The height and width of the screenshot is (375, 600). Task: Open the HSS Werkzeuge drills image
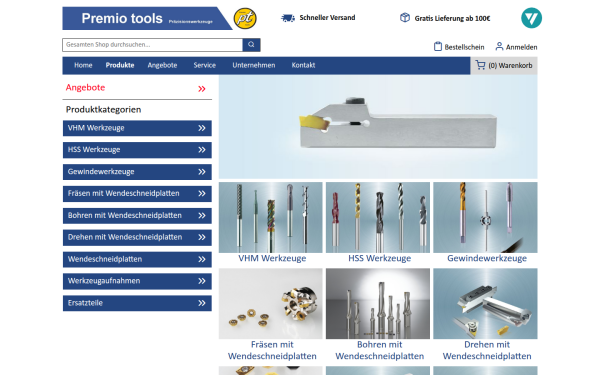(378, 217)
